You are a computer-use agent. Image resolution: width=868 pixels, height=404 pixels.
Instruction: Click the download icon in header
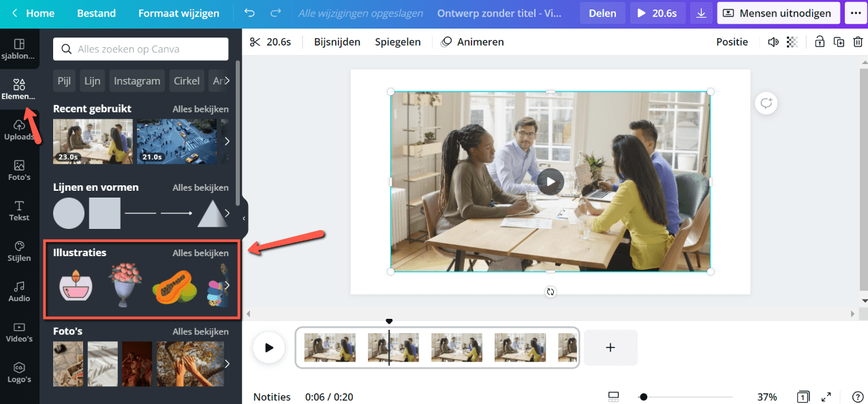700,14
